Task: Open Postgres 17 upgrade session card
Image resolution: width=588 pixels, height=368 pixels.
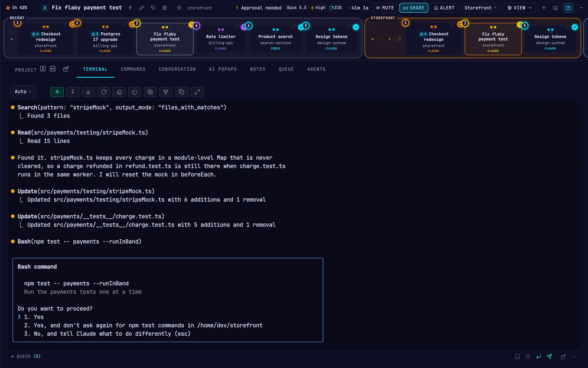Action: pos(105,39)
